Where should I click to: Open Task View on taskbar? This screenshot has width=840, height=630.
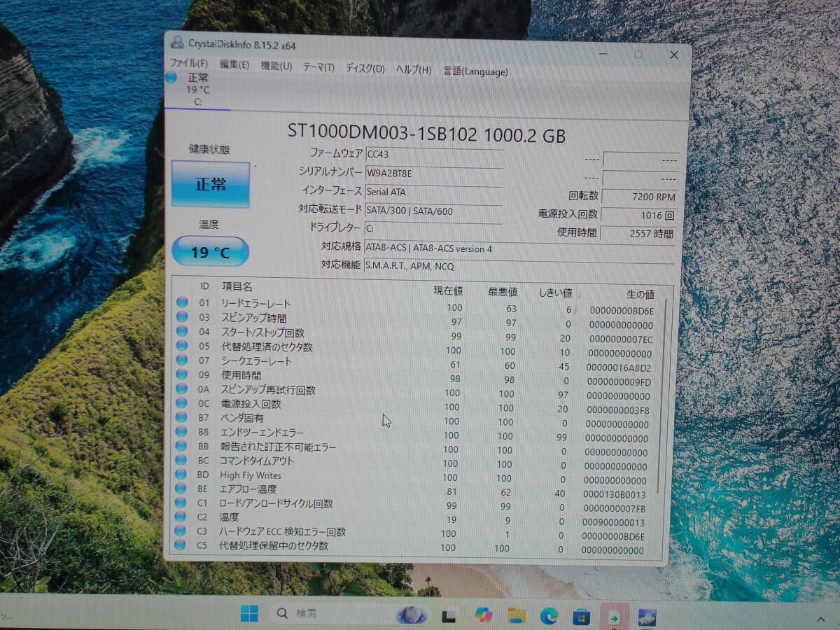[449, 616]
